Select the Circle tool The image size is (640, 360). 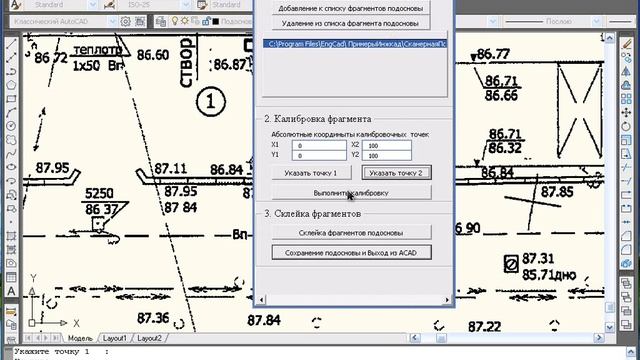pyautogui.click(x=11, y=126)
